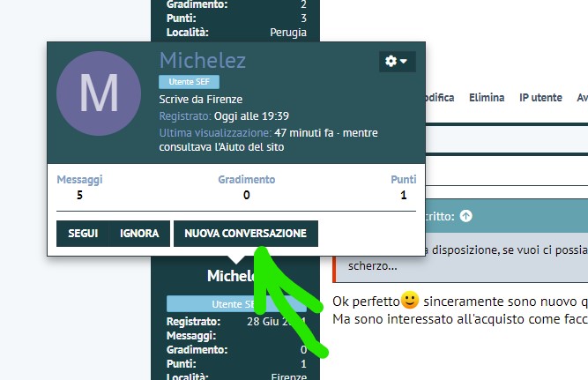Screen dimensions: 588x380
Task: Click the Utente SEF badge in popup
Action: click(189, 82)
